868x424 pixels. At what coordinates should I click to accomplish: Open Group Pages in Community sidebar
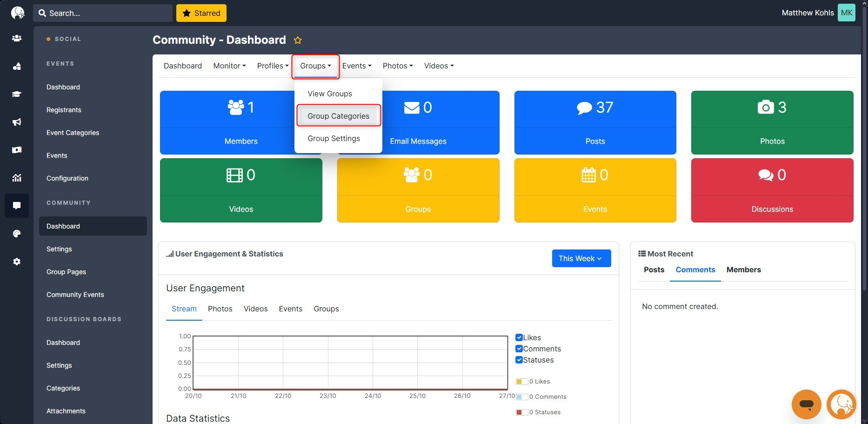pyautogui.click(x=66, y=272)
